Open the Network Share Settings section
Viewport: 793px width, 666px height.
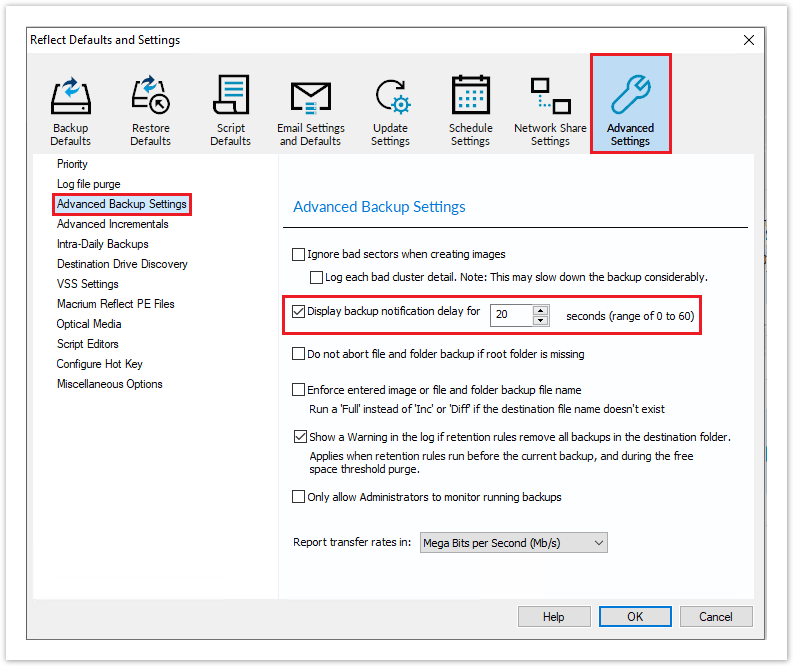[550, 111]
